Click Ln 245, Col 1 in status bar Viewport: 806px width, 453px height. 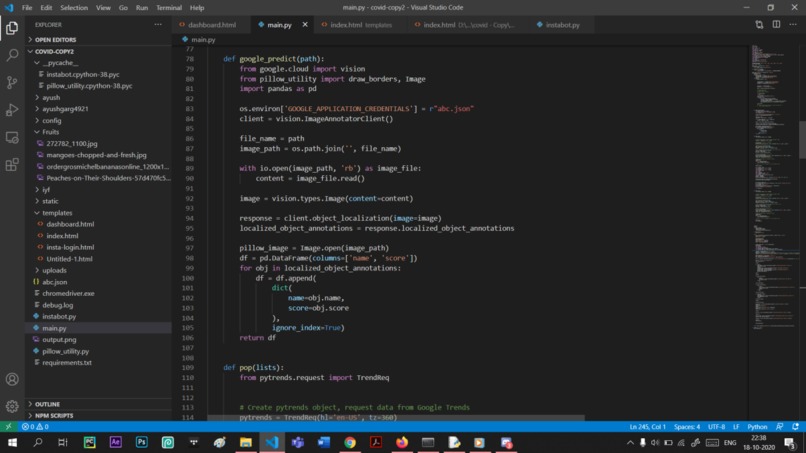click(x=647, y=427)
